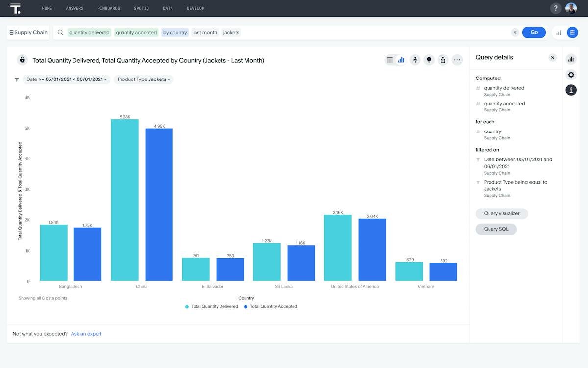Select the 'quantity delivered' search token
588x368 pixels.
tap(89, 33)
